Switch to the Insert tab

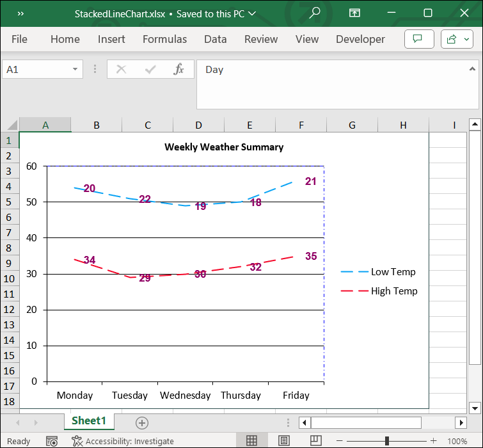point(111,39)
